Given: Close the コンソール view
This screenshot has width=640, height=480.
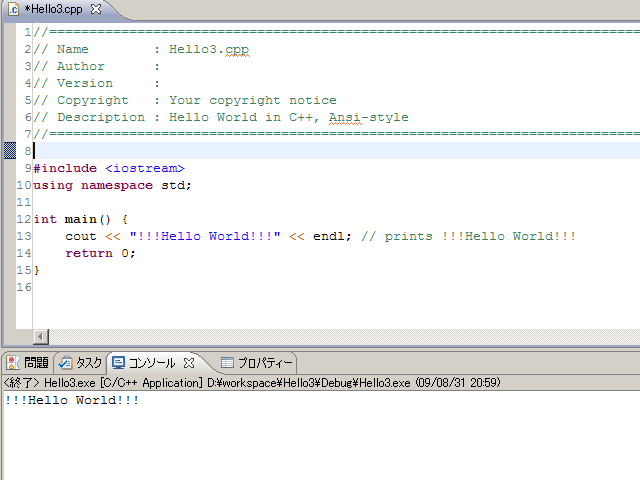Looking at the screenshot, I should pyautogui.click(x=189, y=363).
